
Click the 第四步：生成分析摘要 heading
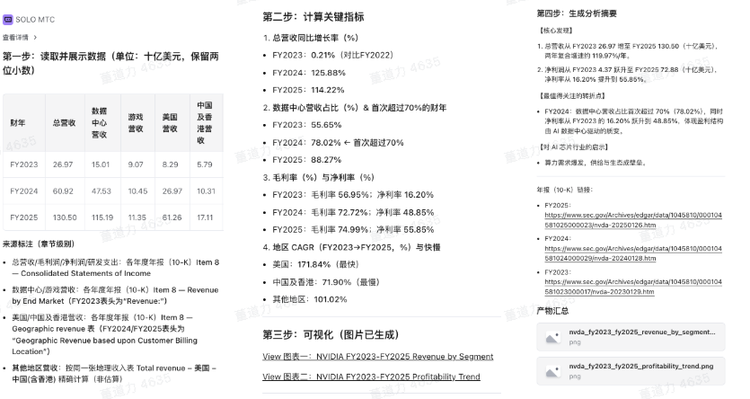pos(576,13)
